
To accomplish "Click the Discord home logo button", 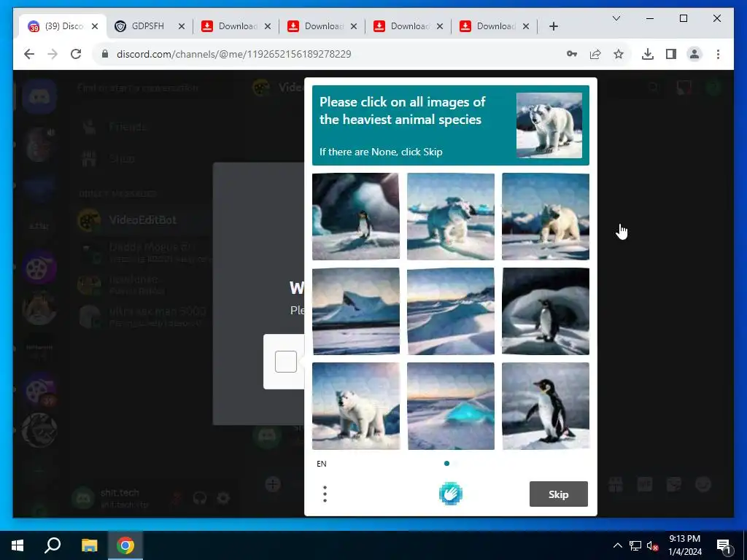I will (x=39, y=97).
